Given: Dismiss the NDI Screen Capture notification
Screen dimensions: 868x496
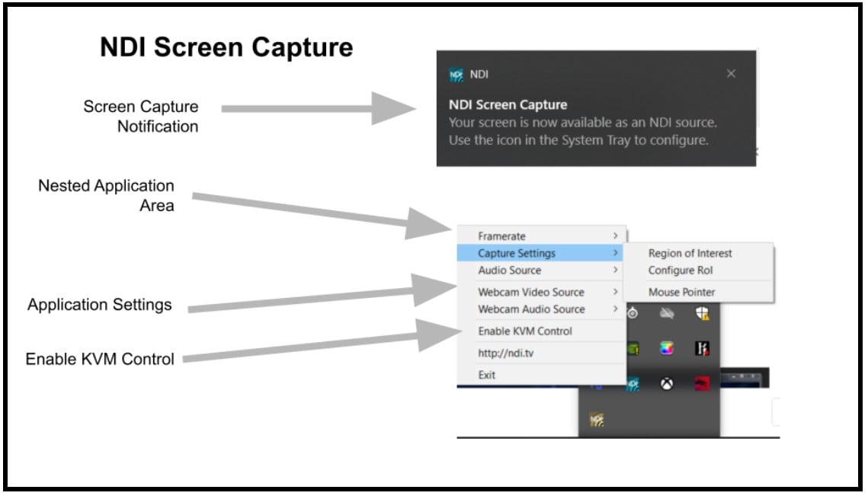Looking at the screenshot, I should 731,73.
